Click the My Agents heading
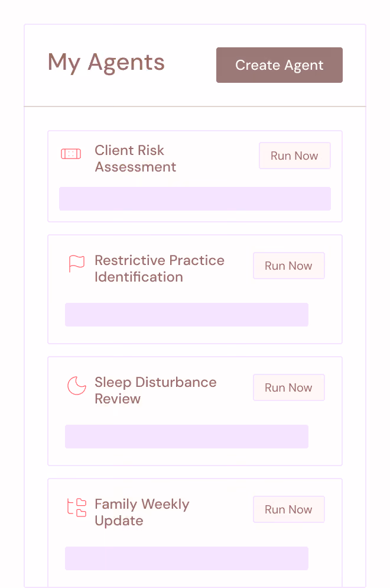This screenshot has height=588, width=390. click(106, 63)
